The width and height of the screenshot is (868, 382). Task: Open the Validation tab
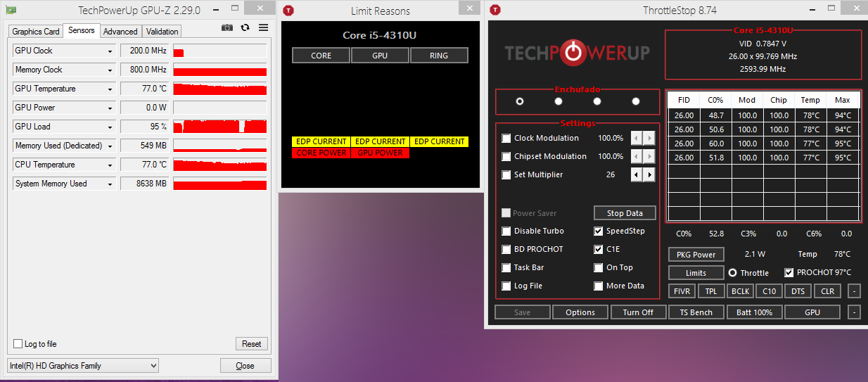(162, 32)
